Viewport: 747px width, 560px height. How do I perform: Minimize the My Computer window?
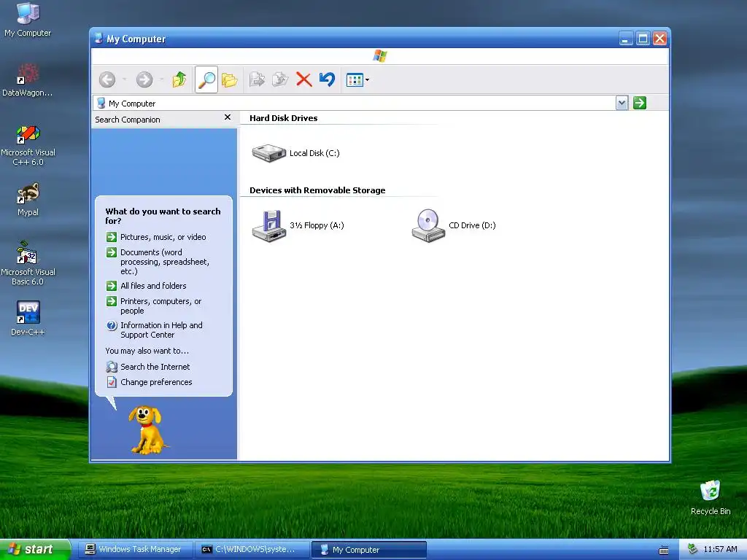tap(625, 39)
